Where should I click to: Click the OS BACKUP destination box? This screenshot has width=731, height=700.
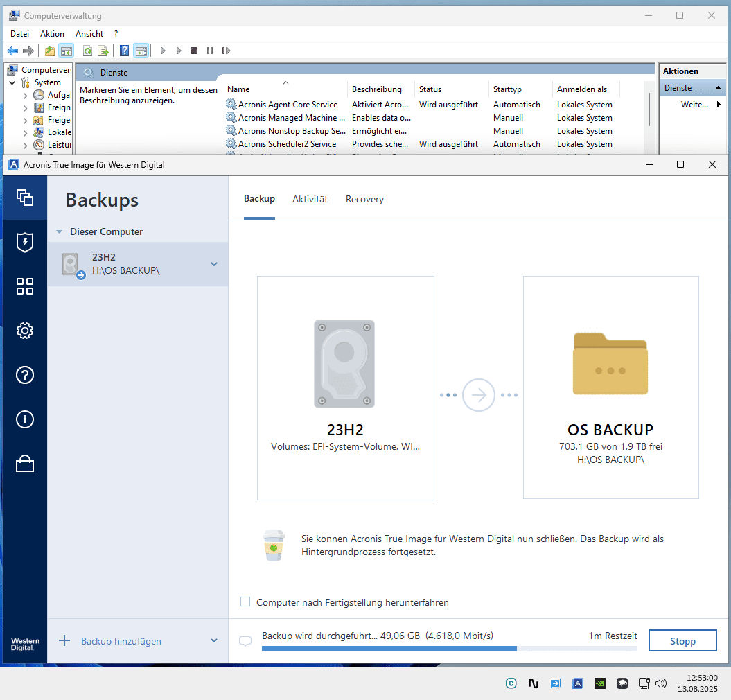[610, 387]
